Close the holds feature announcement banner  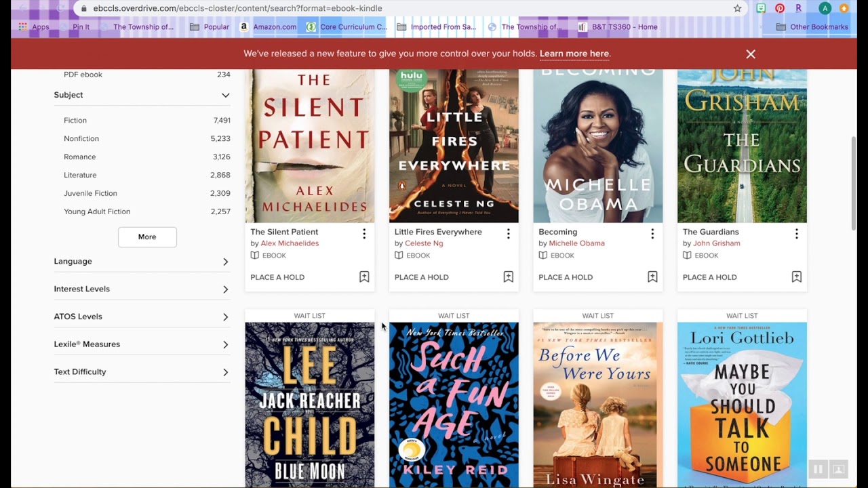pos(751,54)
